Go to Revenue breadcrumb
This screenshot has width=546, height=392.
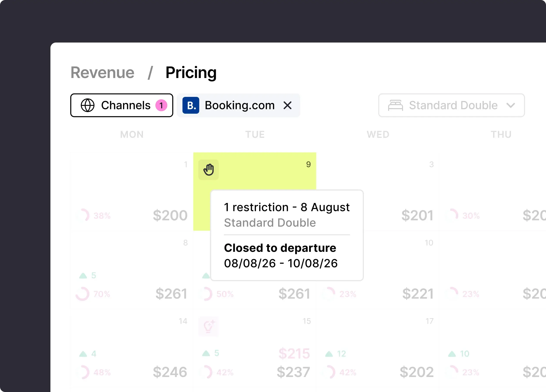pyautogui.click(x=102, y=72)
